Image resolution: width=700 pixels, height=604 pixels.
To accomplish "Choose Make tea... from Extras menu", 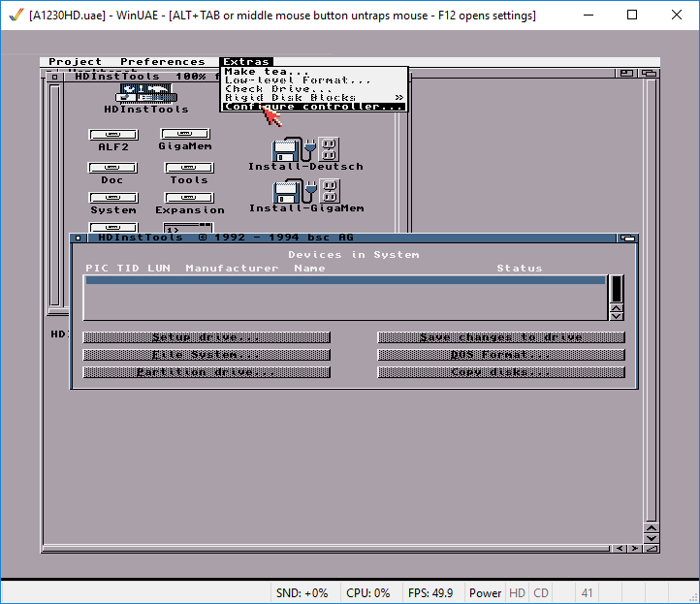I will pos(313,72).
